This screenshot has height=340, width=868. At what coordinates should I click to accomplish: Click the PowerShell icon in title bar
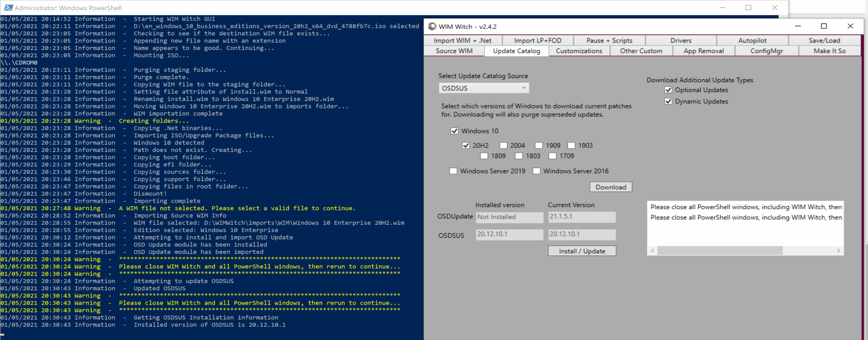pyautogui.click(x=8, y=7)
